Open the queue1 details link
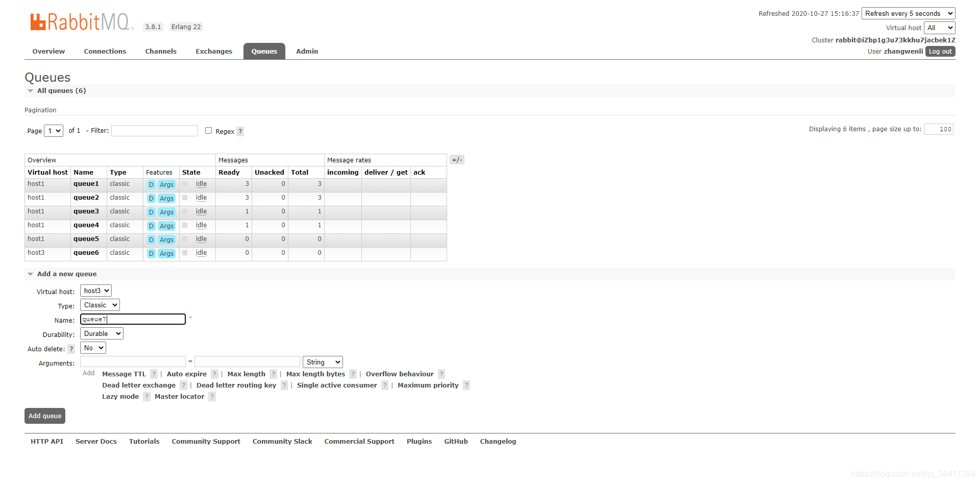This screenshot has height=483, width=980. 86,184
